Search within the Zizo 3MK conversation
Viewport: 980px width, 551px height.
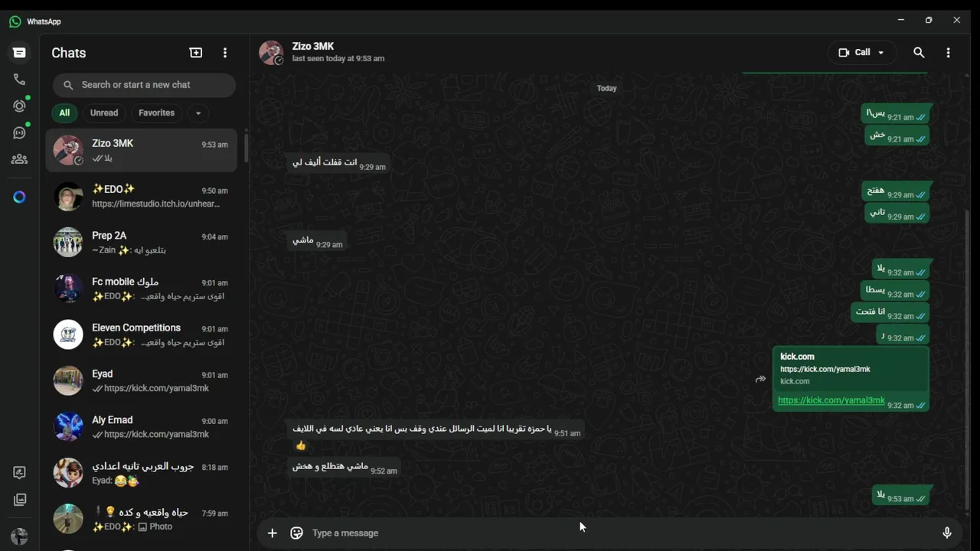(919, 53)
